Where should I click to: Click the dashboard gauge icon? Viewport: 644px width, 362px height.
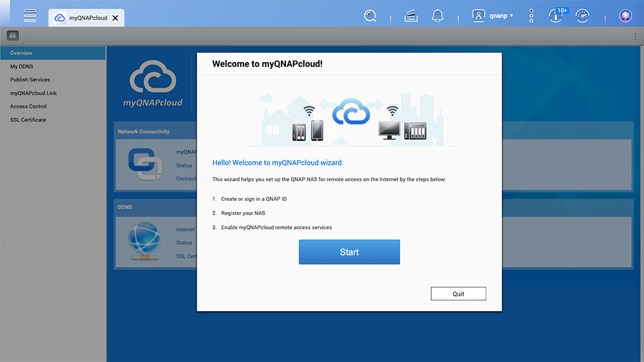[582, 15]
